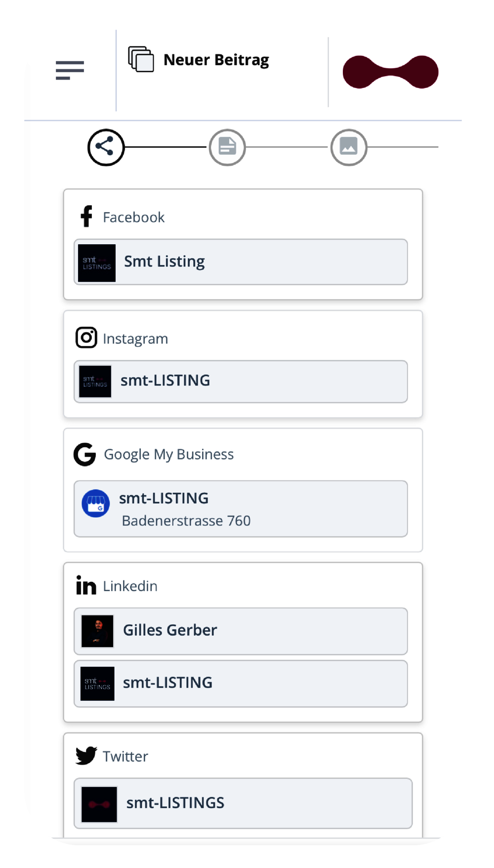
Task: Select the share step icon
Action: click(x=106, y=147)
